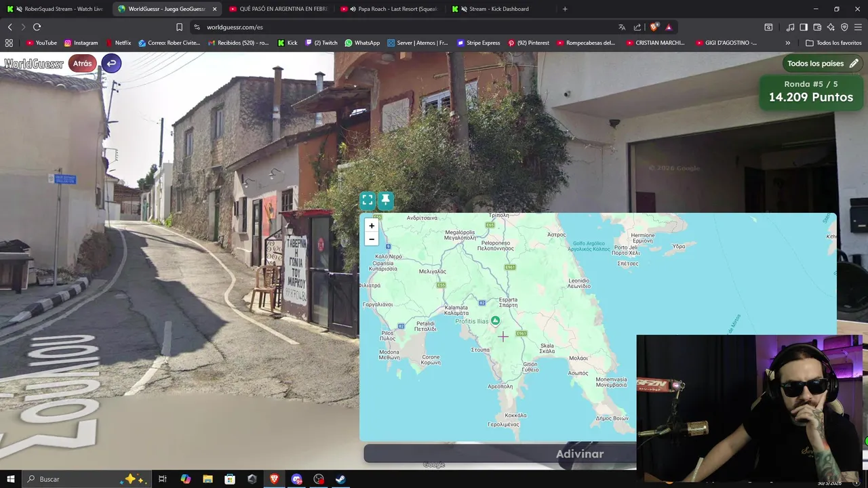
Task: Click the Profitis Ilias green marker on map
Action: (496, 321)
